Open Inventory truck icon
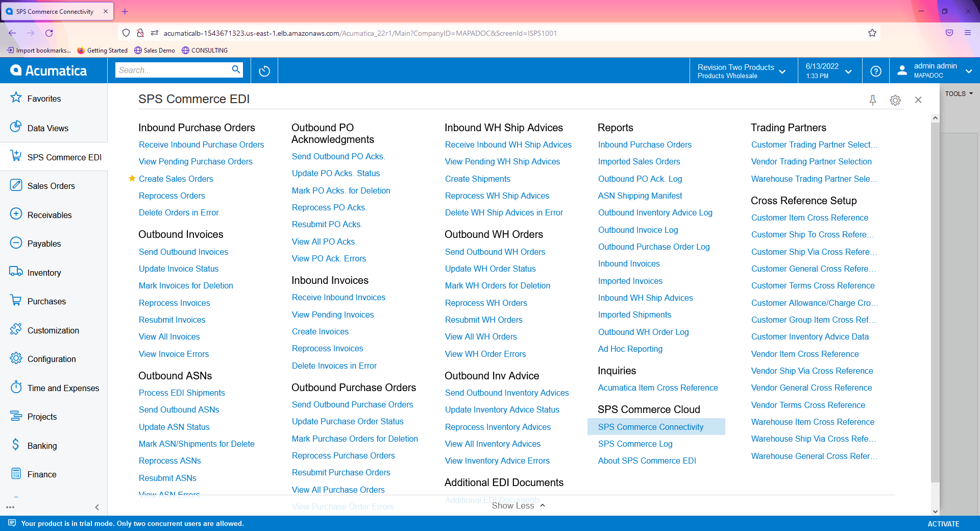The width and height of the screenshot is (980, 531). (16, 272)
